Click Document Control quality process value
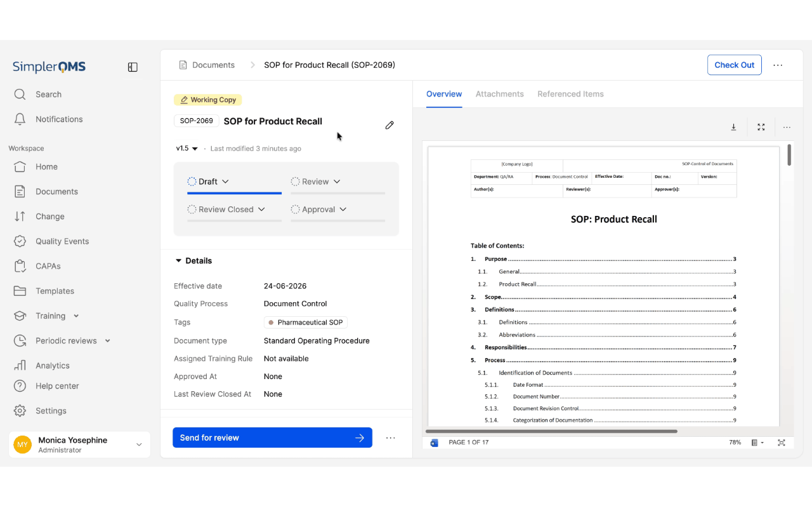This screenshot has height=508, width=812. 296,304
